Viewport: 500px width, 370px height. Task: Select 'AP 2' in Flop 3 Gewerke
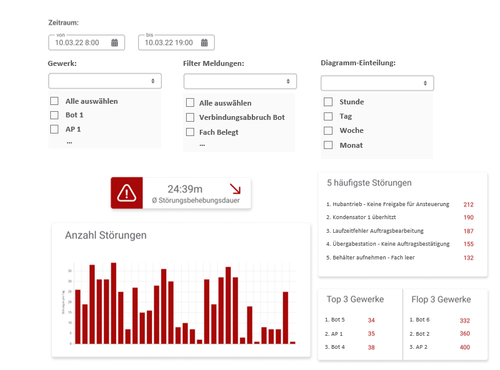tap(419, 347)
